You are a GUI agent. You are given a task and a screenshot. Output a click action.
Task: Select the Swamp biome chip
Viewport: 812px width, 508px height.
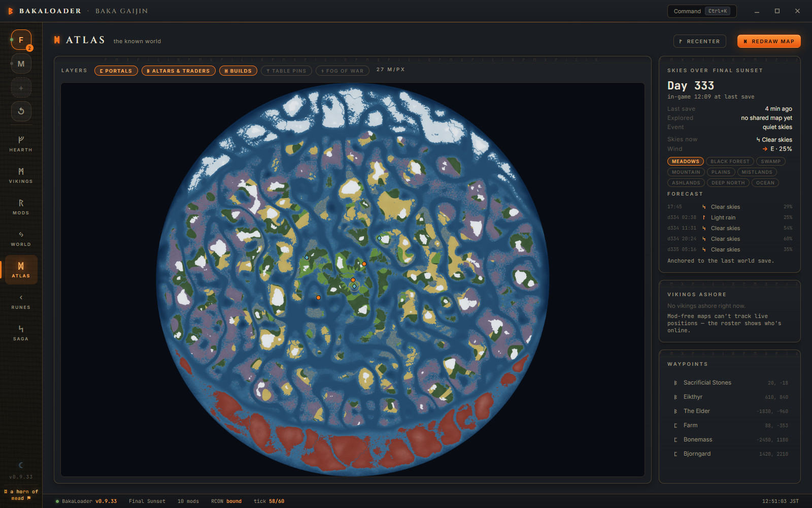tap(771, 162)
